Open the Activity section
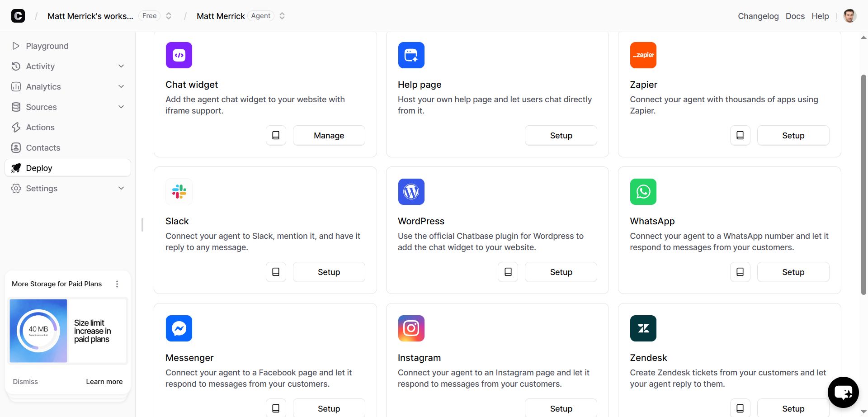The image size is (868, 417). pyautogui.click(x=68, y=66)
